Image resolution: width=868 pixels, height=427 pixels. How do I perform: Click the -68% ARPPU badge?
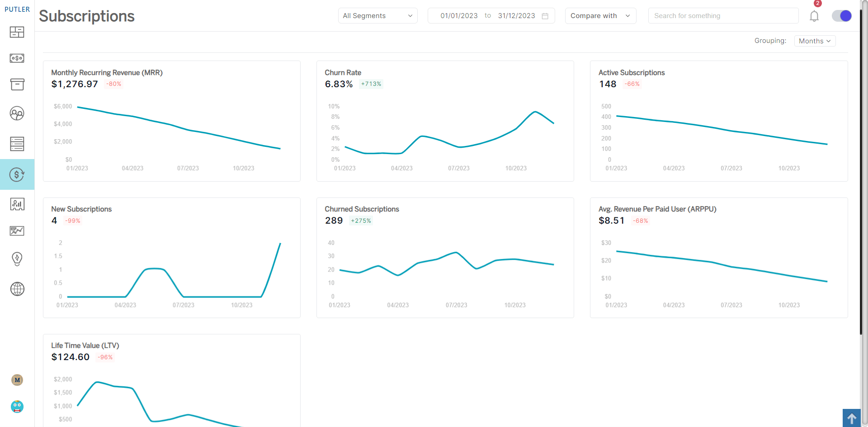tap(641, 221)
